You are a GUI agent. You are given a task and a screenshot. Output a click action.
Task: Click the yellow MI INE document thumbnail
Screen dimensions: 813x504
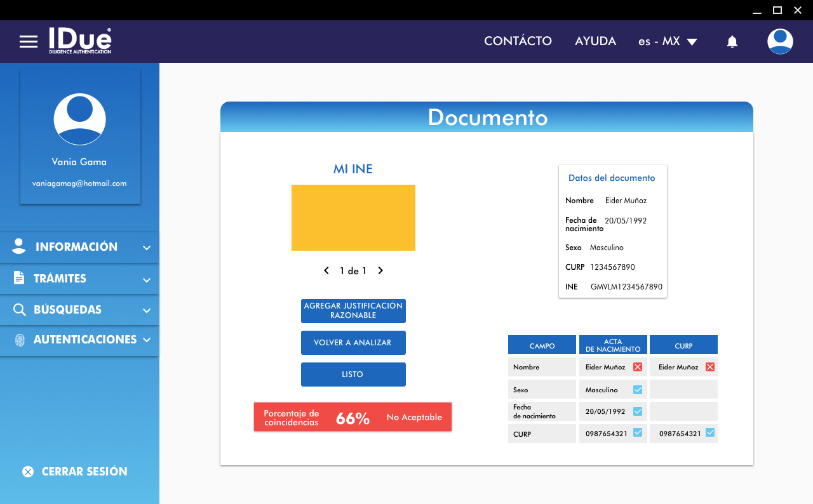tap(353, 218)
